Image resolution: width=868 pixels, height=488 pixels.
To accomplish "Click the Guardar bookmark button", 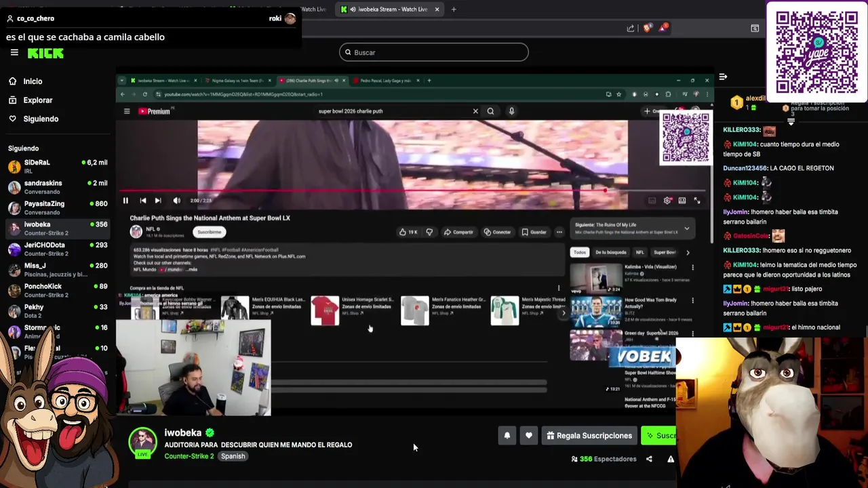I will pyautogui.click(x=534, y=232).
